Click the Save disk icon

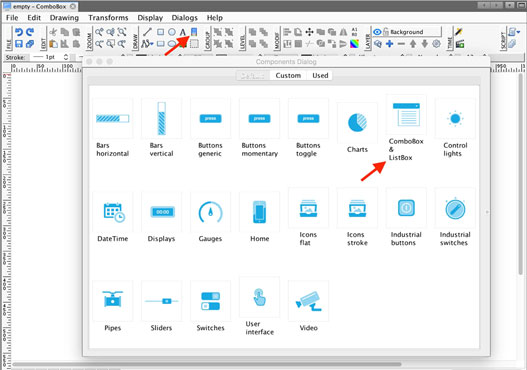pyautogui.click(x=19, y=44)
